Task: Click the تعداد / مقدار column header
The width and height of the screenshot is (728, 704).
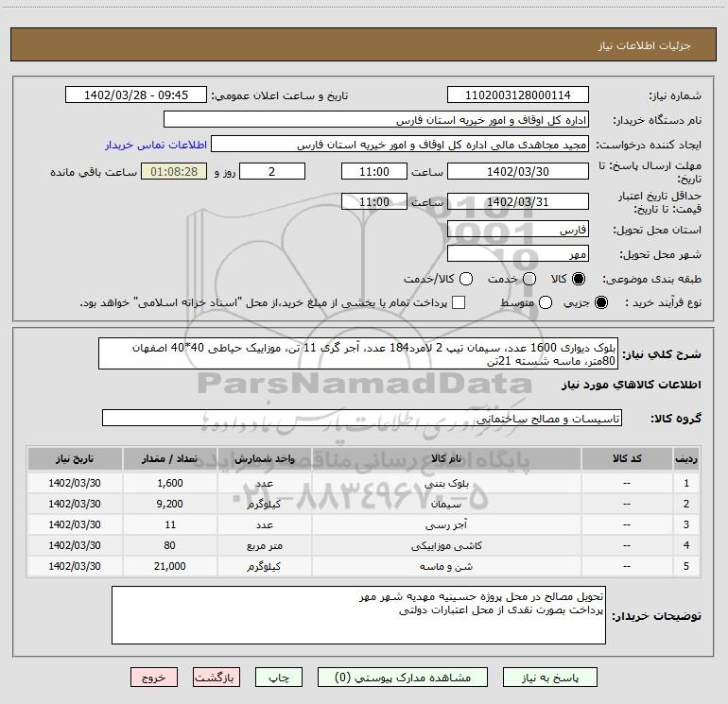Action: (x=169, y=458)
